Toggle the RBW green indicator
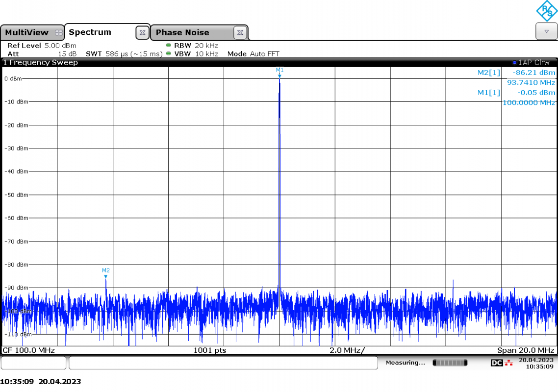 pyautogui.click(x=168, y=45)
